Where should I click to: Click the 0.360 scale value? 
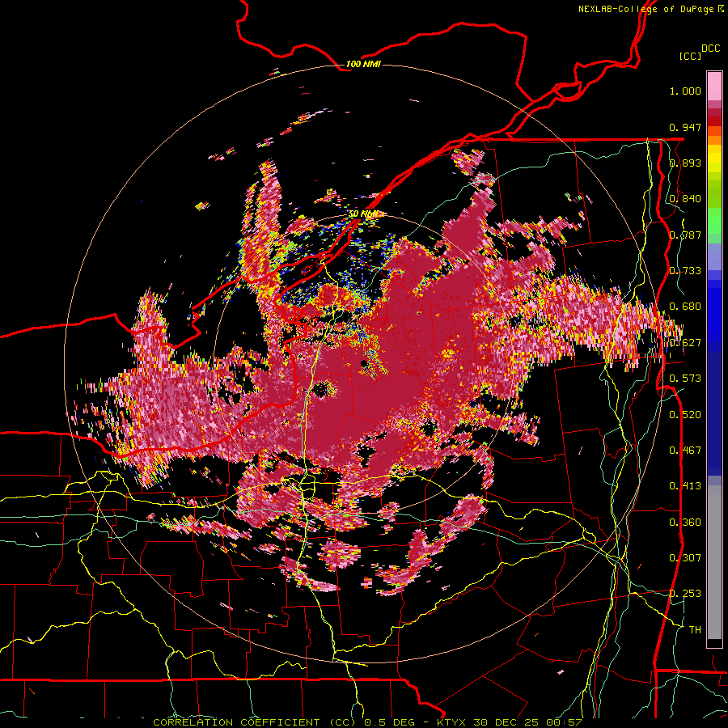[x=685, y=523]
